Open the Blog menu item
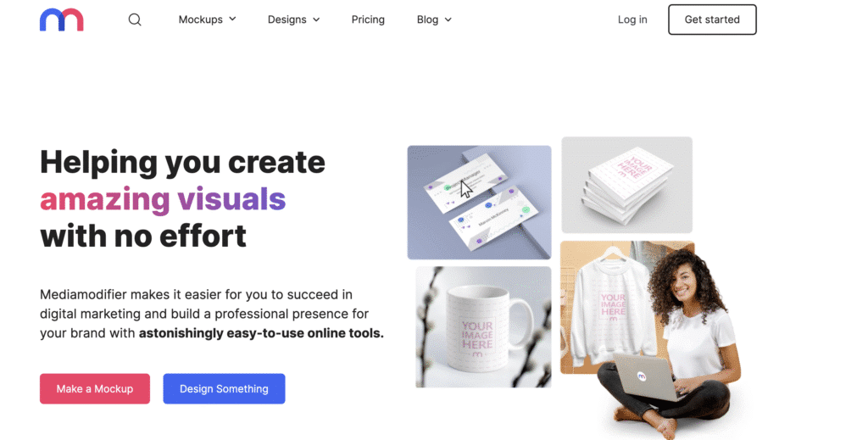 point(427,19)
